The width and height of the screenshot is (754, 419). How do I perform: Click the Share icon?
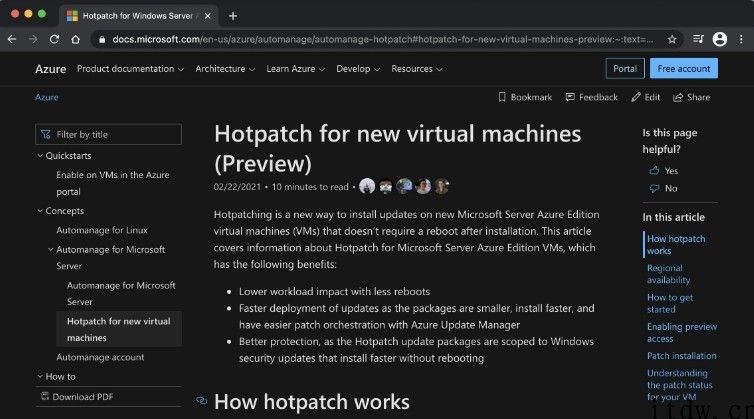[678, 97]
